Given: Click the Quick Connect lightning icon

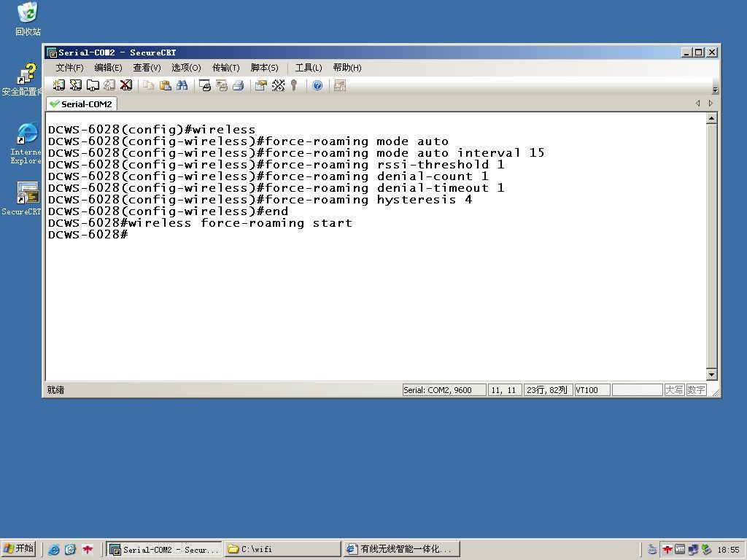Looking at the screenshot, I should click(76, 85).
